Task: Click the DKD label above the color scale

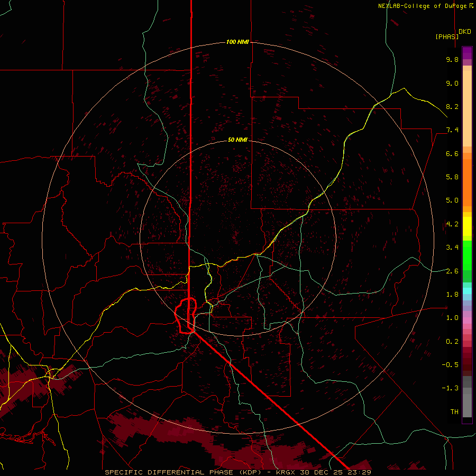Action: [464, 32]
